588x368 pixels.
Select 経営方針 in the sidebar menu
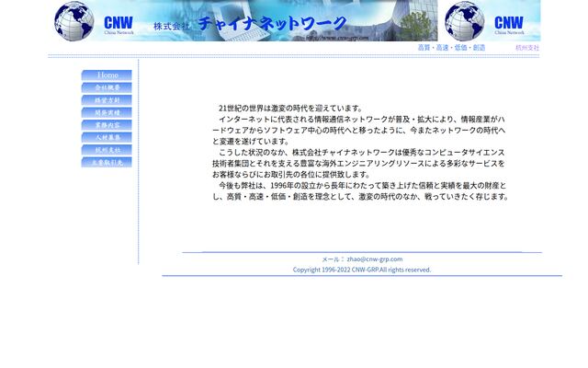coord(107,100)
